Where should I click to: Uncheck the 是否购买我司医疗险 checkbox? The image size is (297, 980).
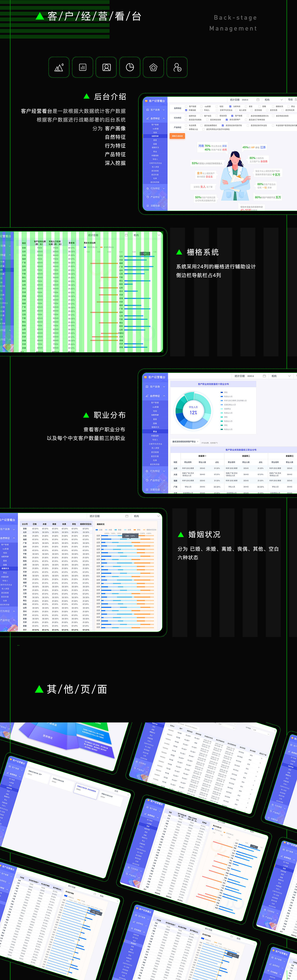(223, 125)
